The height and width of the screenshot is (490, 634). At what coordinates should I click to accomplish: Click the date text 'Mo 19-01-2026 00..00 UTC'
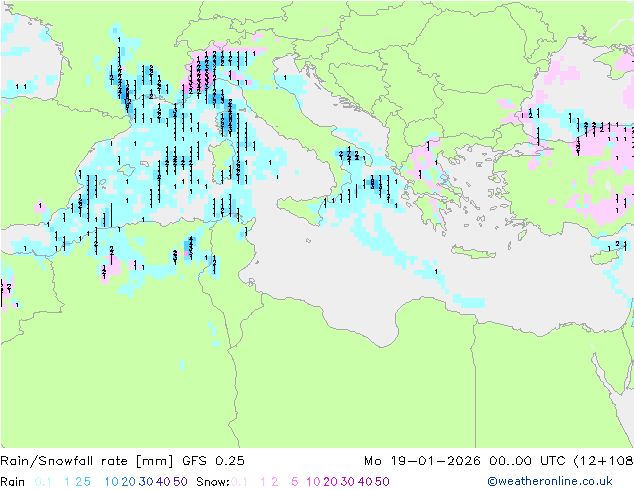click(x=466, y=461)
